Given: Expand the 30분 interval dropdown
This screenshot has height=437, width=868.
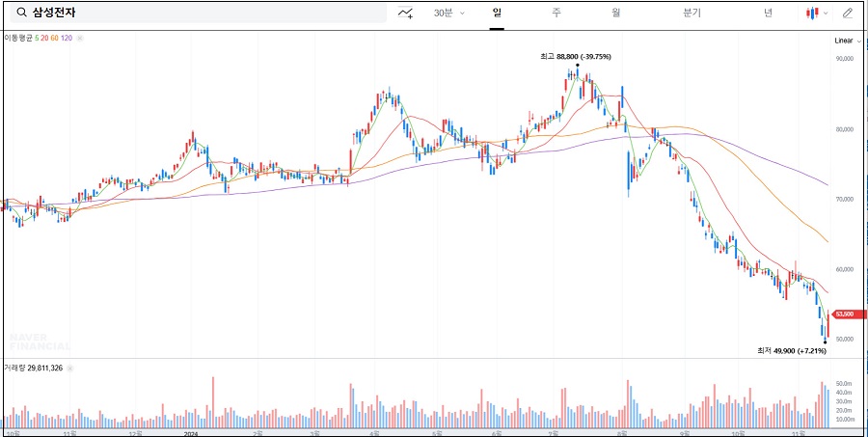Looking at the screenshot, I should point(448,14).
